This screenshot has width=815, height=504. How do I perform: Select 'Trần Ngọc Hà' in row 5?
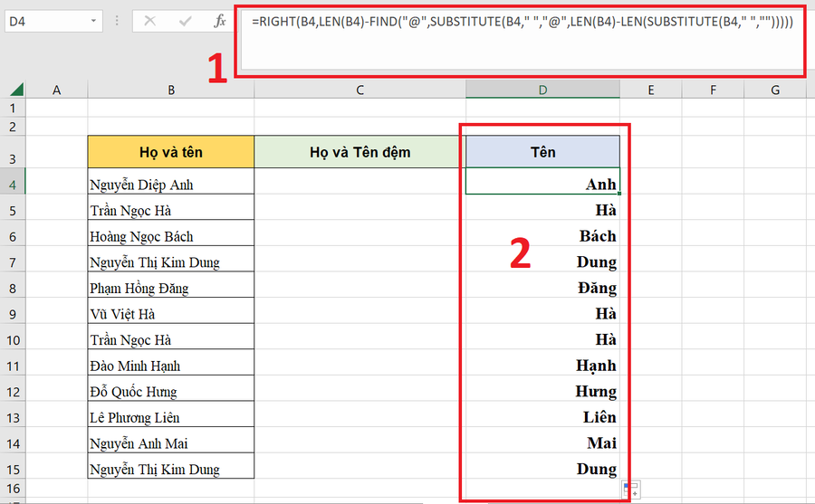tap(171, 207)
